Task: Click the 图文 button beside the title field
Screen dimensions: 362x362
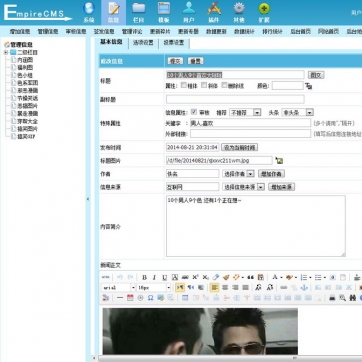Action: point(316,75)
